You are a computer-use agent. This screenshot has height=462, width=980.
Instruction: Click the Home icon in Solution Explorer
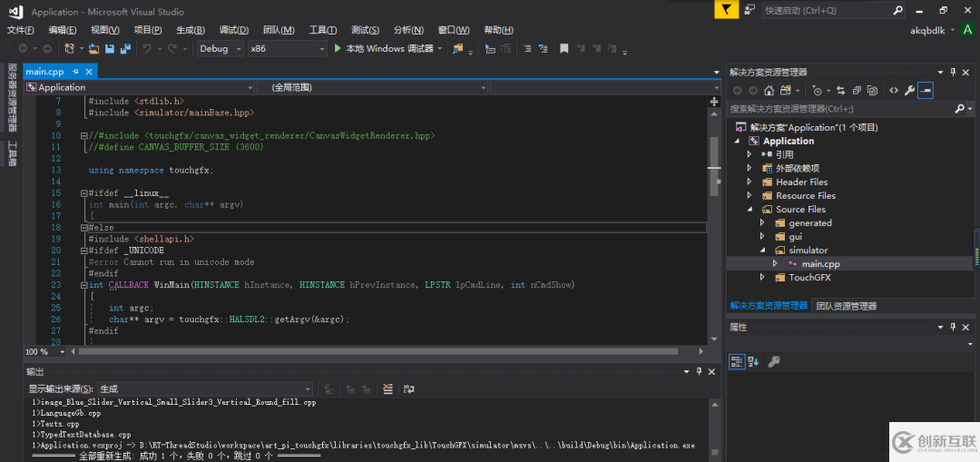769,90
